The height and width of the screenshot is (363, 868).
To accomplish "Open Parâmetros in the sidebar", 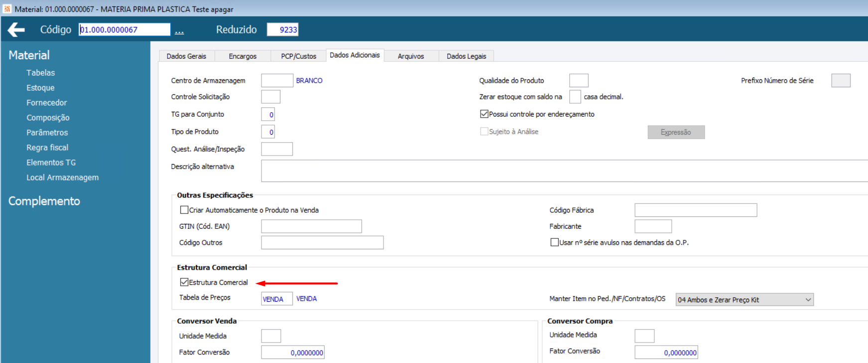I will (x=47, y=133).
